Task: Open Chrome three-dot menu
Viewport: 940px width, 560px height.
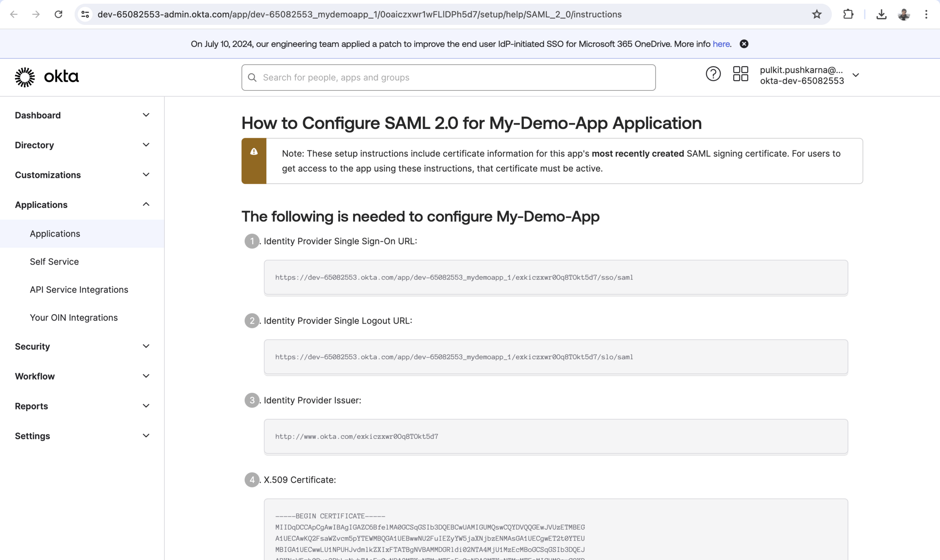Action: pos(926,15)
